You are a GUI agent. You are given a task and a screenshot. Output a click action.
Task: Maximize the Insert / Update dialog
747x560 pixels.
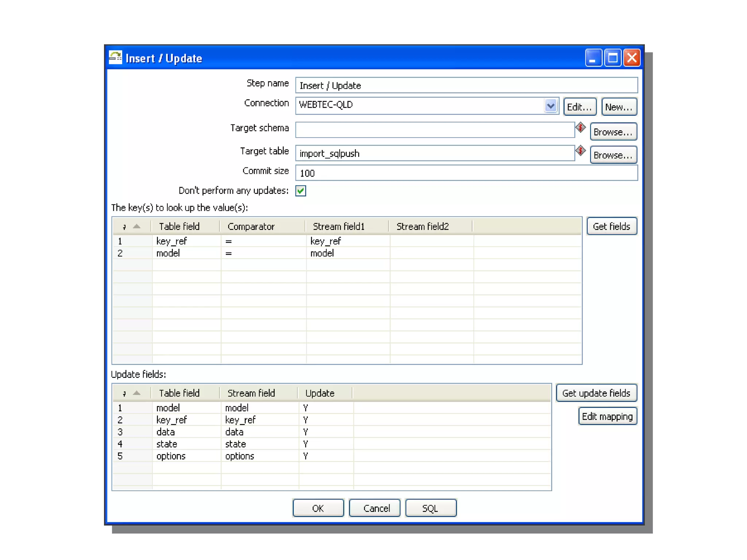point(612,58)
